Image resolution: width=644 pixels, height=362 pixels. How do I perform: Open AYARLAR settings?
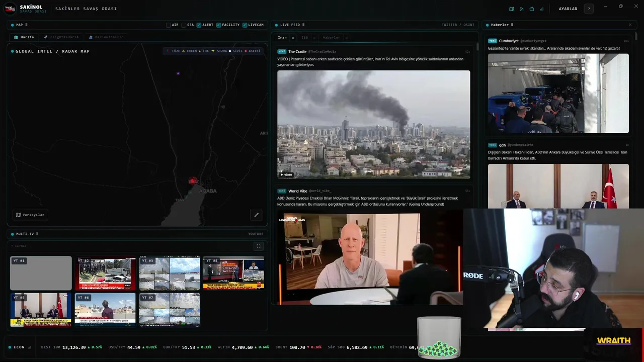[568, 9]
